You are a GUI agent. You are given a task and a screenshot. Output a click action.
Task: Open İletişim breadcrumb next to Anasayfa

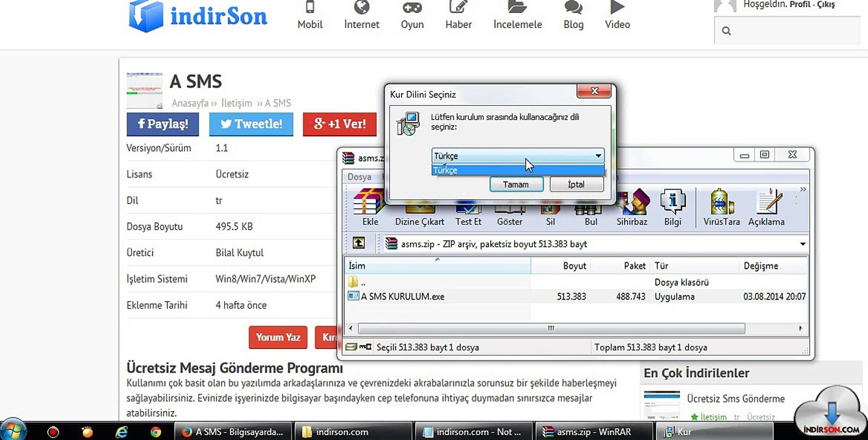point(237,103)
